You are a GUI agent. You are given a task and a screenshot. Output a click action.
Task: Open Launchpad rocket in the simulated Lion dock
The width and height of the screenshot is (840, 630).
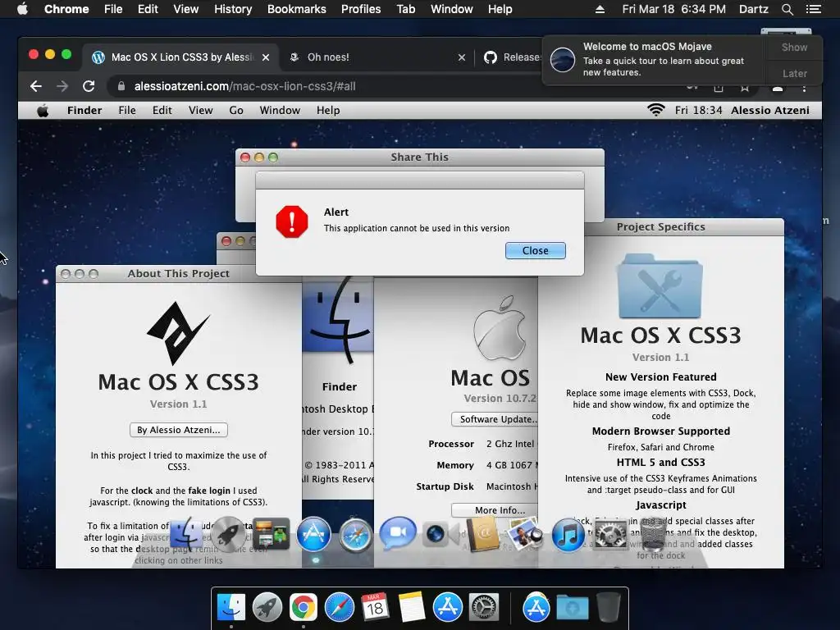point(228,533)
